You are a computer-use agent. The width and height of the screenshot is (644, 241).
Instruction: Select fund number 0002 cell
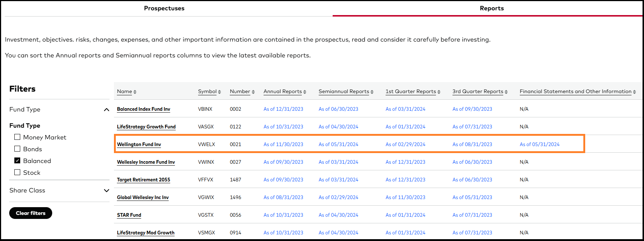(236, 109)
